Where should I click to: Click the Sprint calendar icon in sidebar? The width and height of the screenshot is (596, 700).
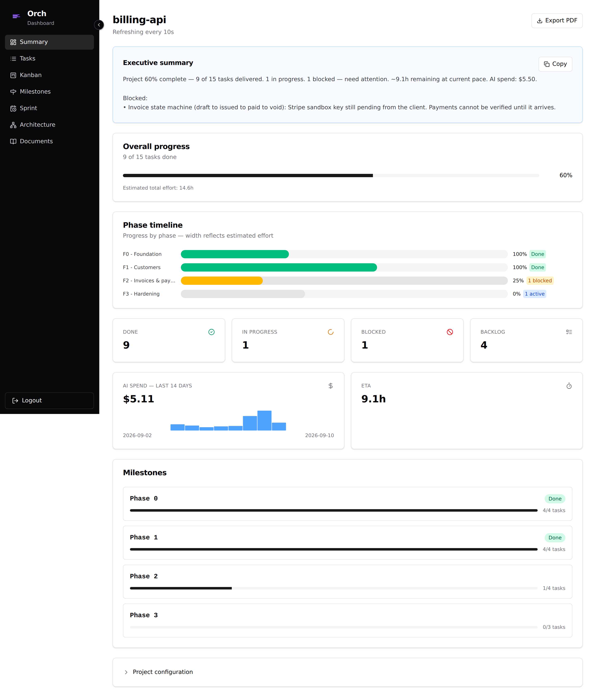click(x=13, y=108)
